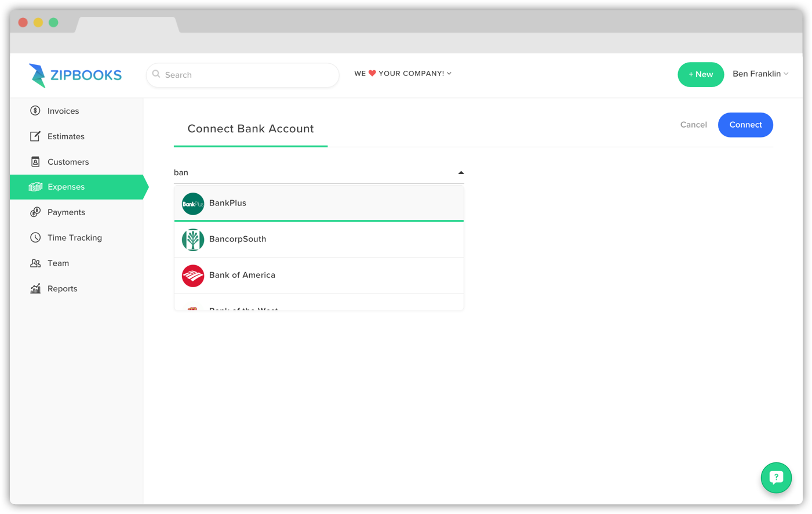Collapse the bank list arrow
Screen dimensions: 812x514
[461, 172]
